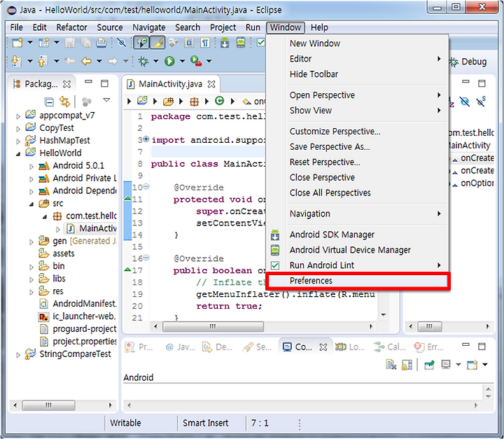
Task: Open the File menu
Action: coord(16,28)
